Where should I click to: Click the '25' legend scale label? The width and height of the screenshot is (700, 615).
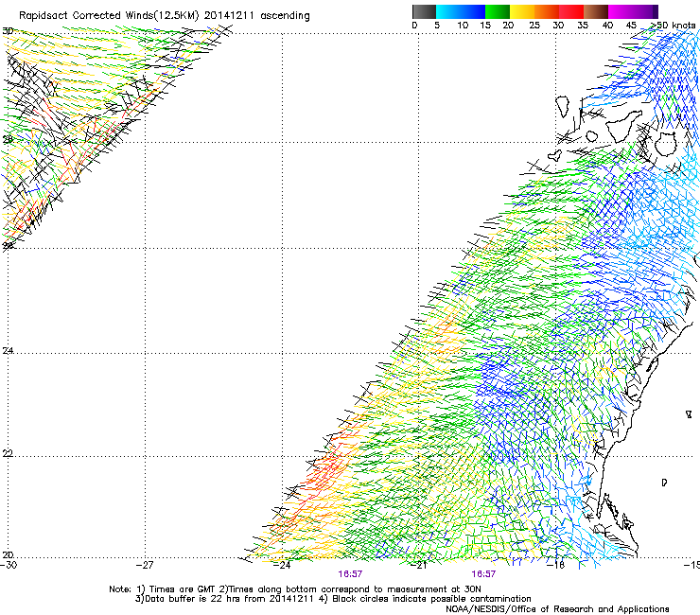tap(534, 26)
